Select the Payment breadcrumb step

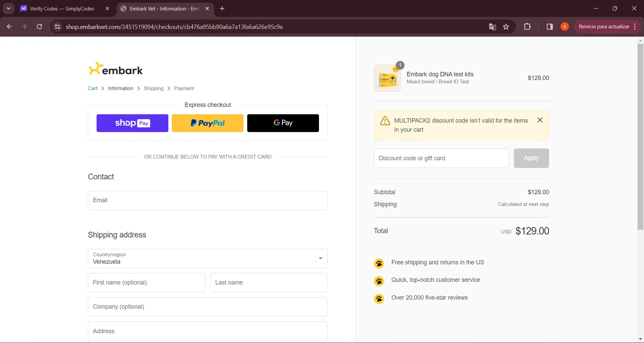pyautogui.click(x=184, y=88)
